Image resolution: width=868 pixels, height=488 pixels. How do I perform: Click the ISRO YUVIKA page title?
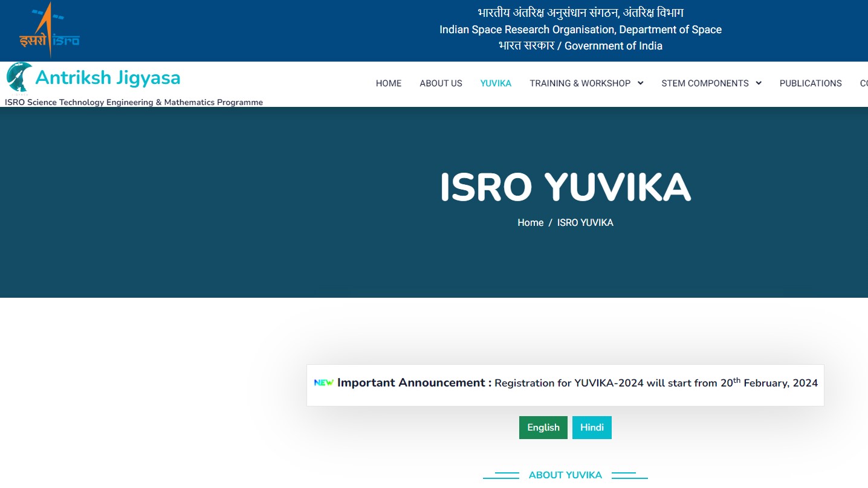click(565, 187)
